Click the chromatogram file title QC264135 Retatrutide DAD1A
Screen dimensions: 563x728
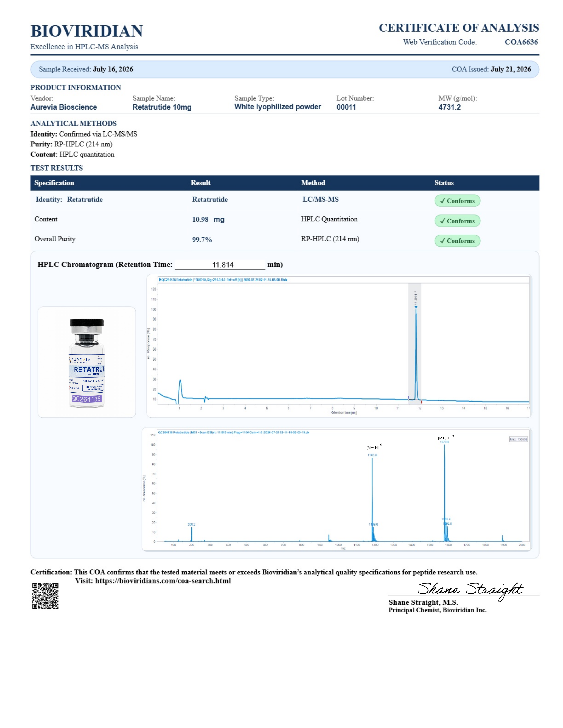coord(223,280)
